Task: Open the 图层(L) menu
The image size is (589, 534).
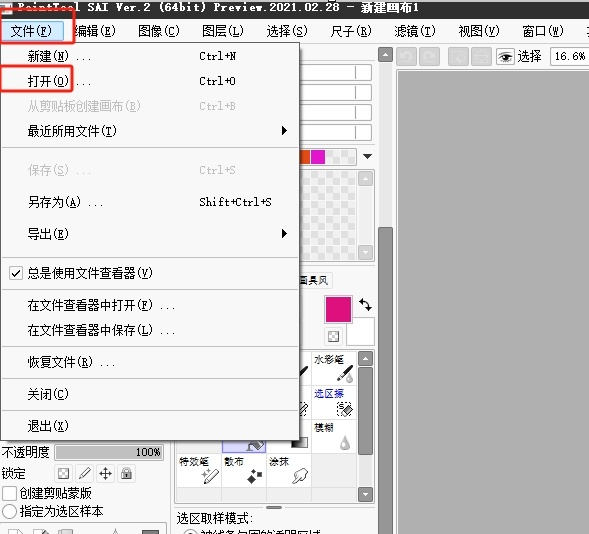Action: [x=223, y=31]
